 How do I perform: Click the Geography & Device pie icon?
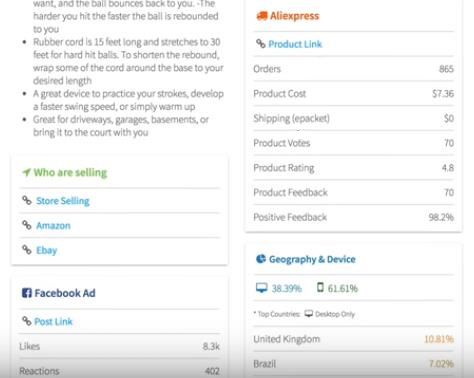pyautogui.click(x=261, y=259)
